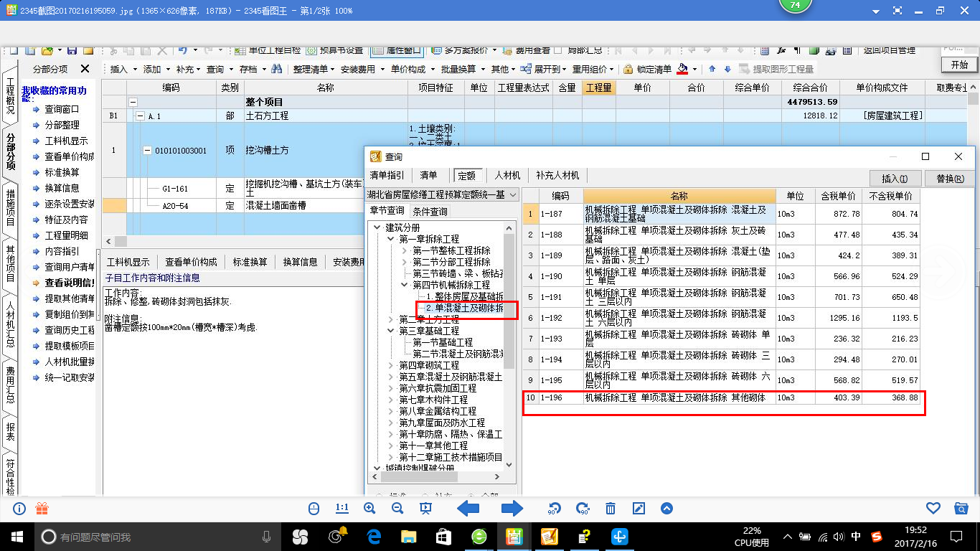Image resolution: width=980 pixels, height=551 pixels.
Task: Open the 添加 dropdown menu
Action: point(155,69)
